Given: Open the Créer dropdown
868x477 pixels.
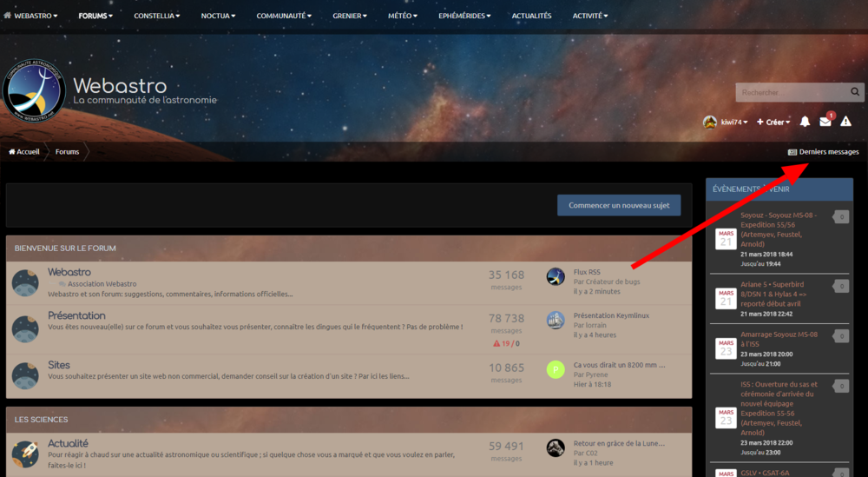Looking at the screenshot, I should tap(773, 122).
